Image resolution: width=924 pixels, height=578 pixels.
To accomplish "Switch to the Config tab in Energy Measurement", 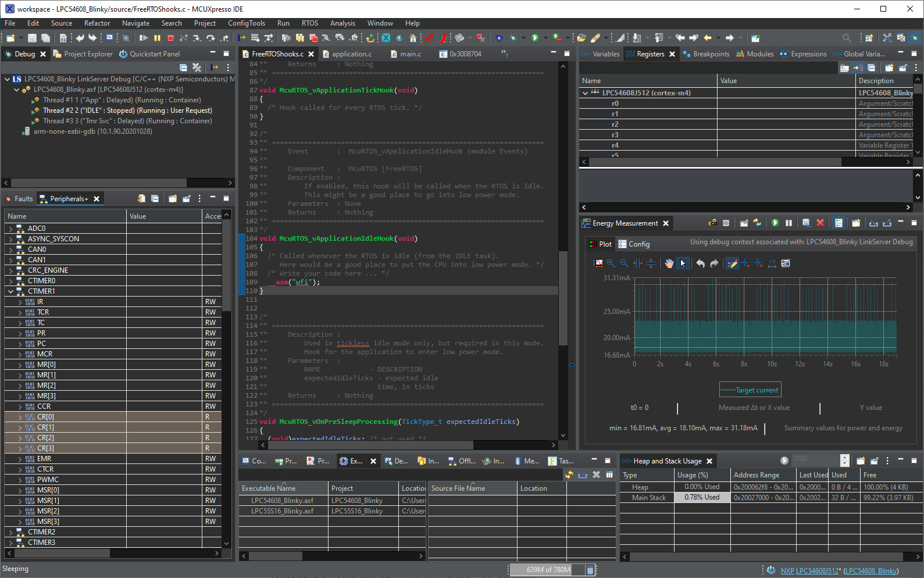I will 634,244.
